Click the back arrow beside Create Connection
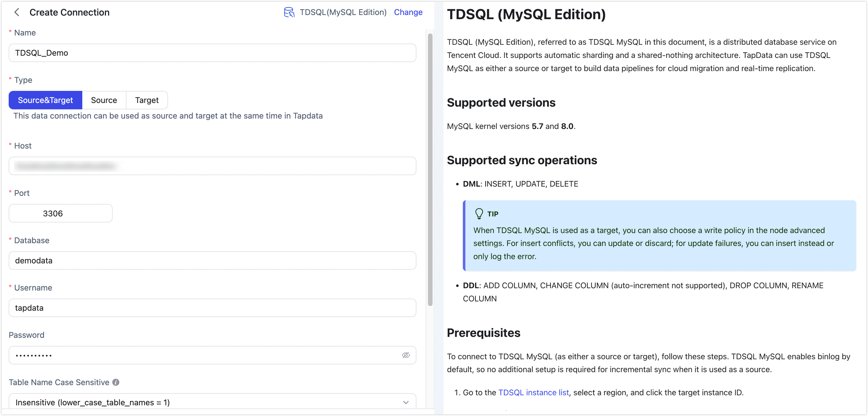 click(x=16, y=12)
